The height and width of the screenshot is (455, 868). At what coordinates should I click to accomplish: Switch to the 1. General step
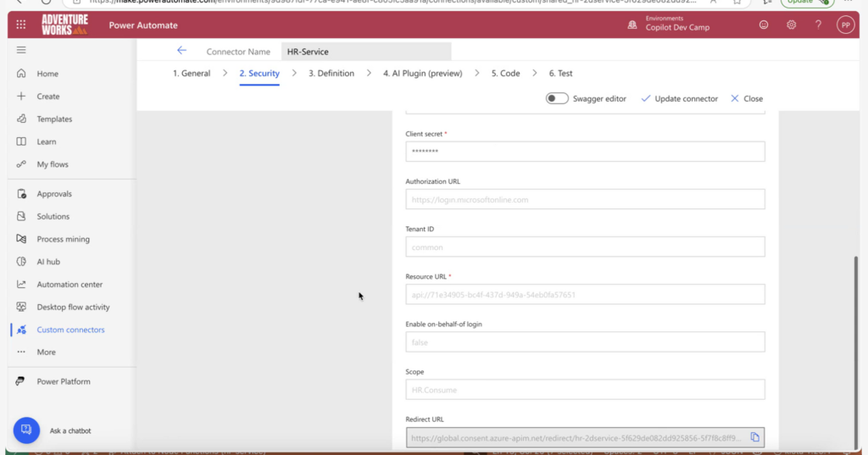pyautogui.click(x=192, y=73)
